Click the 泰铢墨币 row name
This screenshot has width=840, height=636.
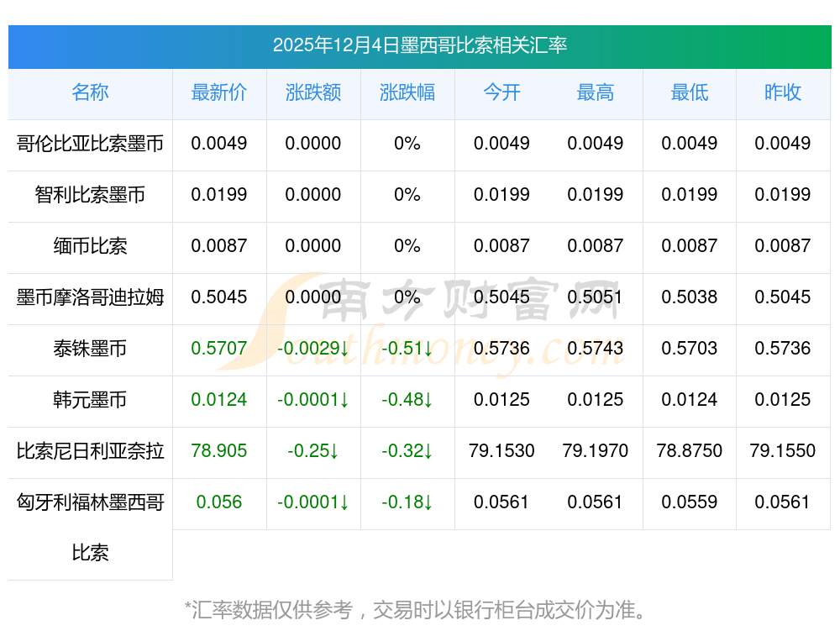pos(90,349)
